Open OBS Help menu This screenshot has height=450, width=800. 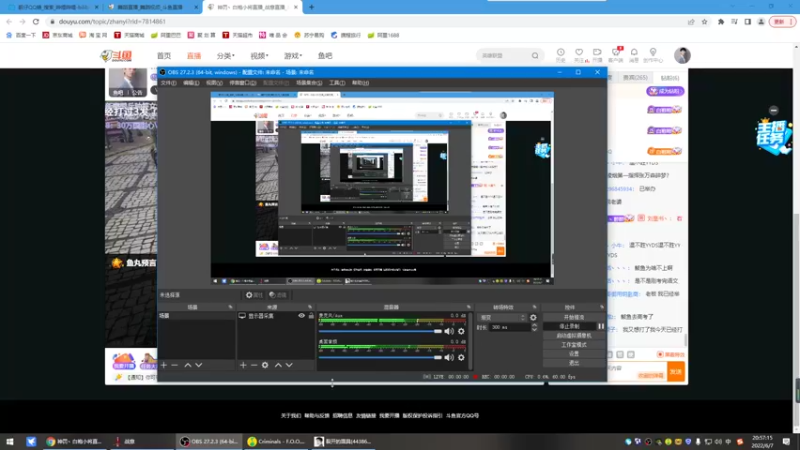[360, 83]
